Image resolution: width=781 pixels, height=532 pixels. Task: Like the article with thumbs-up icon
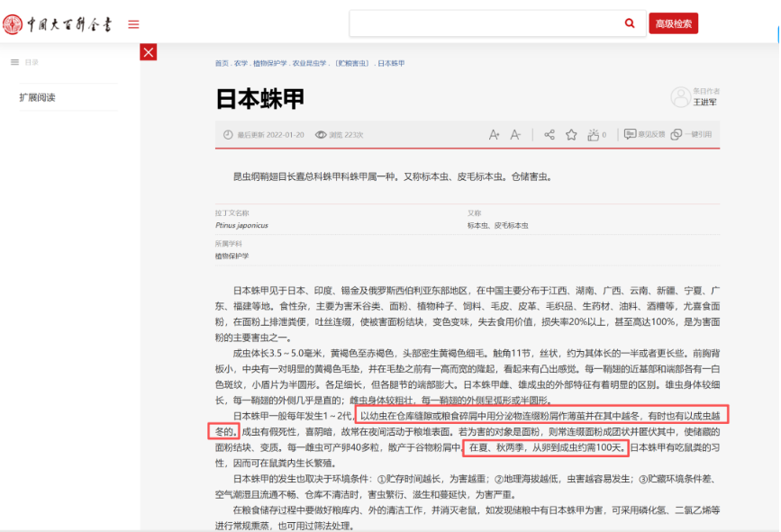coord(594,135)
